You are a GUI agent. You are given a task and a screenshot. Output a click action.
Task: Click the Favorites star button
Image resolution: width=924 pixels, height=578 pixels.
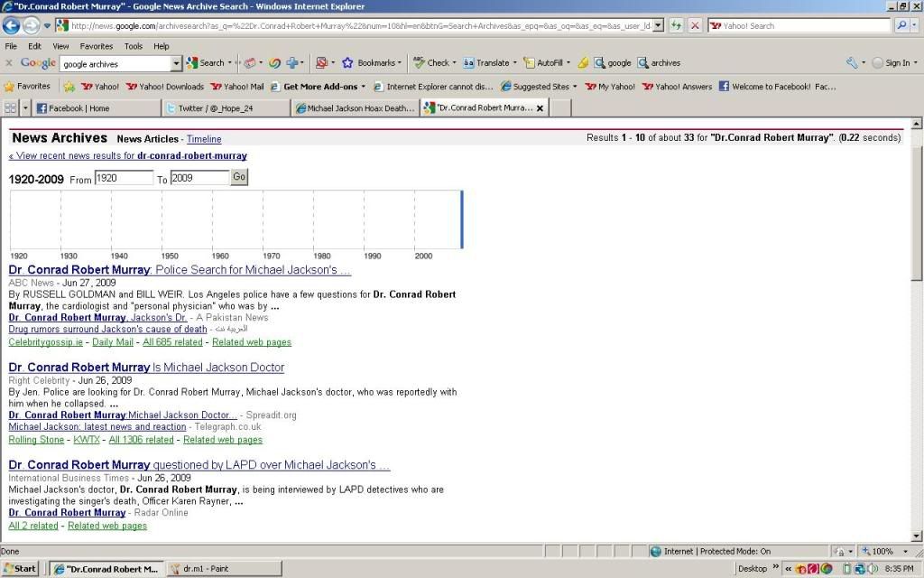[27, 86]
